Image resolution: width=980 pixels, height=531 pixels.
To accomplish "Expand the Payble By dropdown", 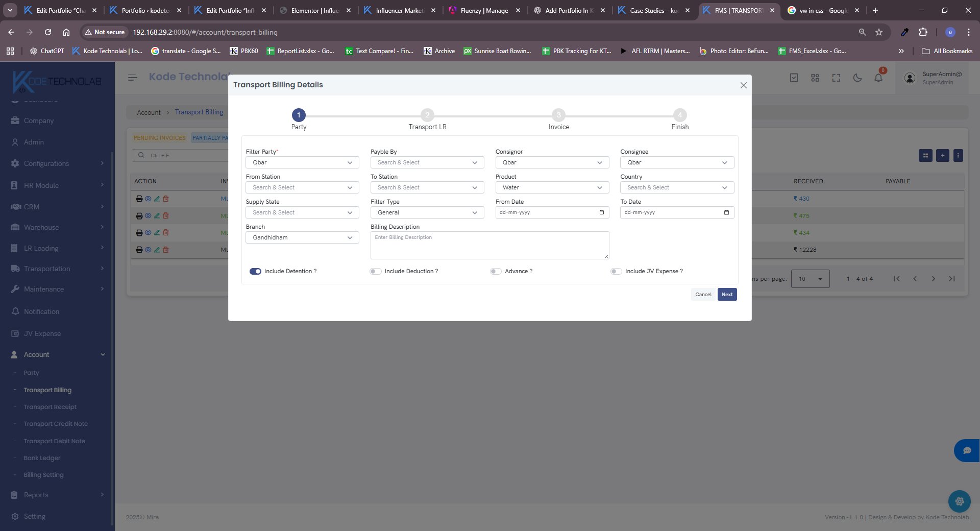I will tap(427, 162).
